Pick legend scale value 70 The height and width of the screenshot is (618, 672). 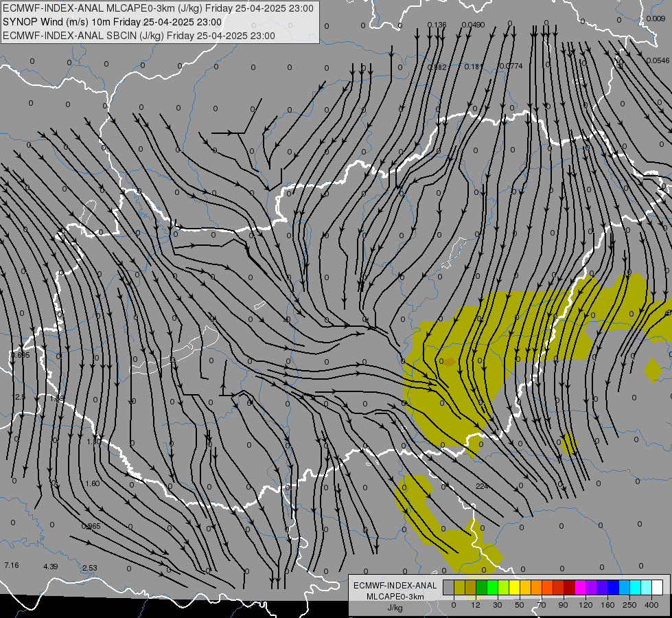point(542,605)
